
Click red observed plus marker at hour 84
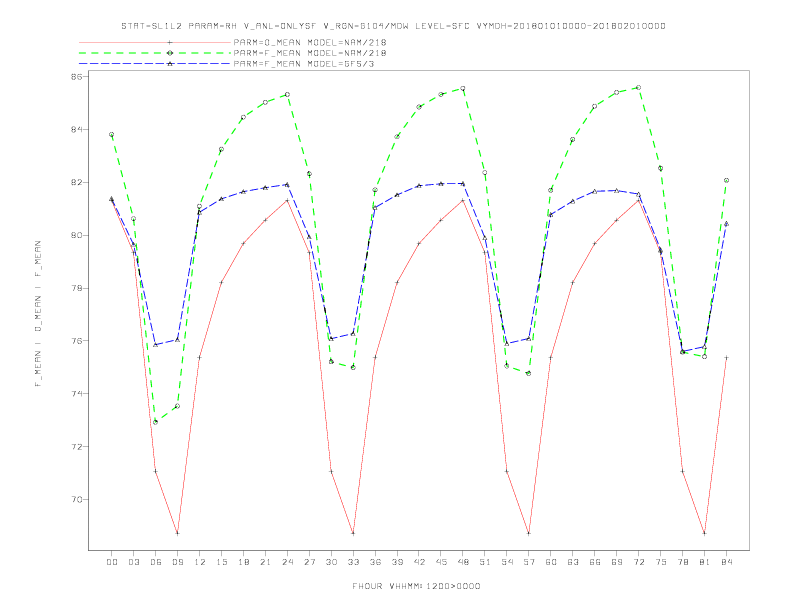(726, 358)
